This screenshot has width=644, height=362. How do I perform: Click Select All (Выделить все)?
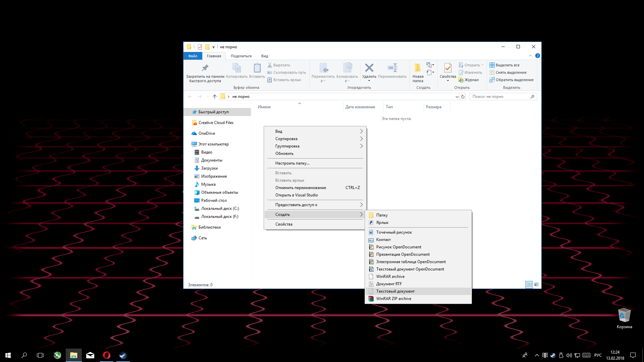(x=504, y=65)
